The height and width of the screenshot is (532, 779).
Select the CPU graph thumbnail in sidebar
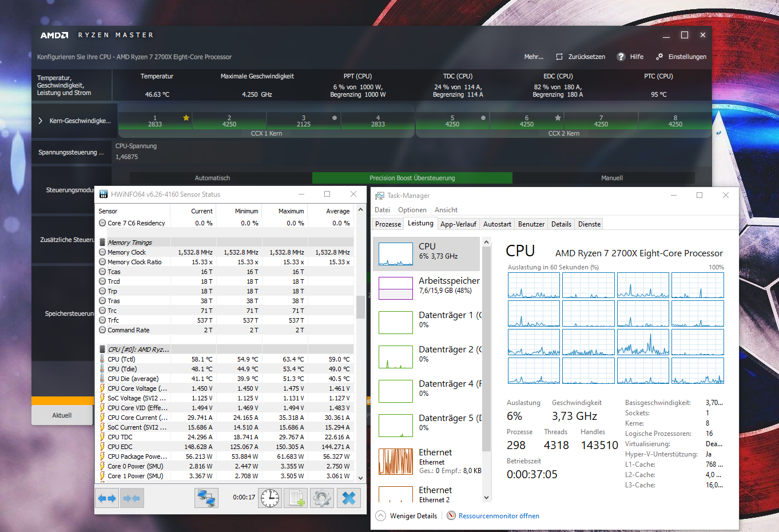click(x=396, y=254)
